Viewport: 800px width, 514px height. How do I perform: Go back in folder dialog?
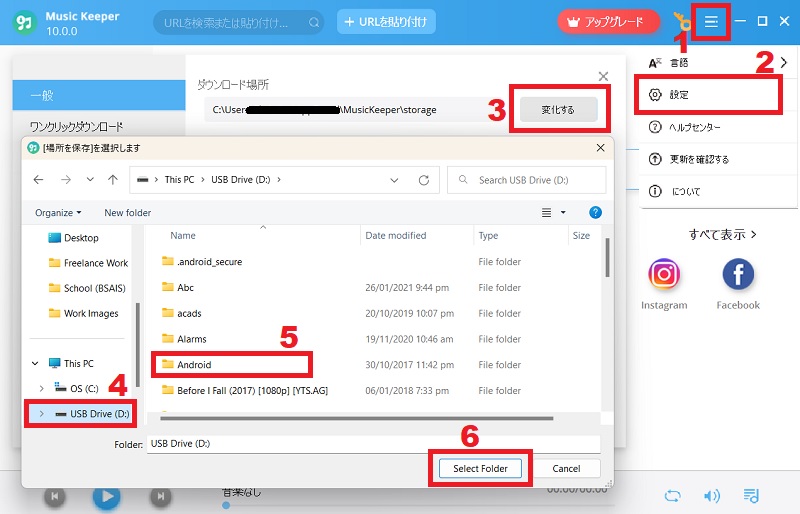coord(38,180)
